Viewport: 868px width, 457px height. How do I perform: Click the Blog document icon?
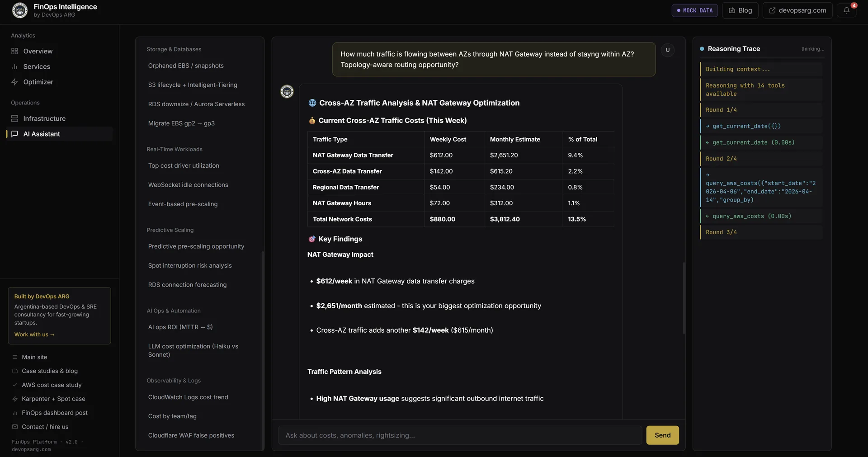(x=732, y=10)
